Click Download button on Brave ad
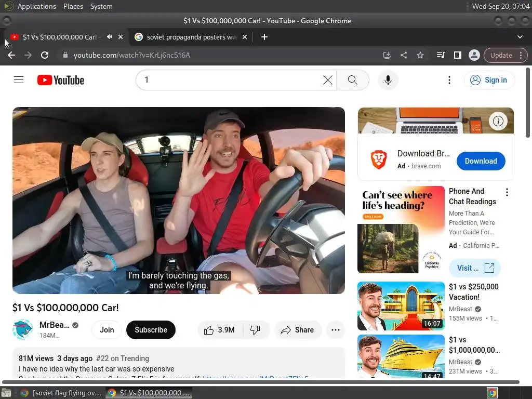The image size is (532, 399). 481,161
